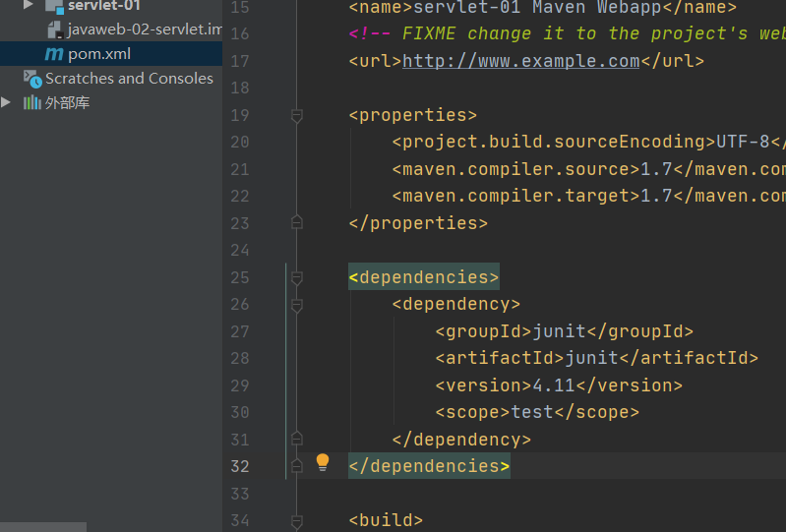This screenshot has height=532, width=786.
Task: Collapse the dependencies fold marker on line 25
Action: (x=297, y=277)
